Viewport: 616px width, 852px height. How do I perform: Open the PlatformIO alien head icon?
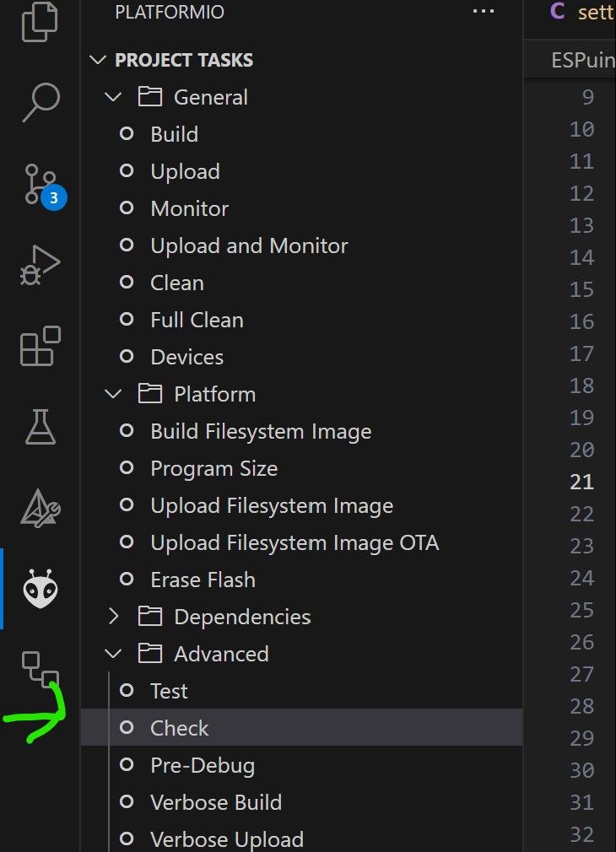tap(41, 589)
